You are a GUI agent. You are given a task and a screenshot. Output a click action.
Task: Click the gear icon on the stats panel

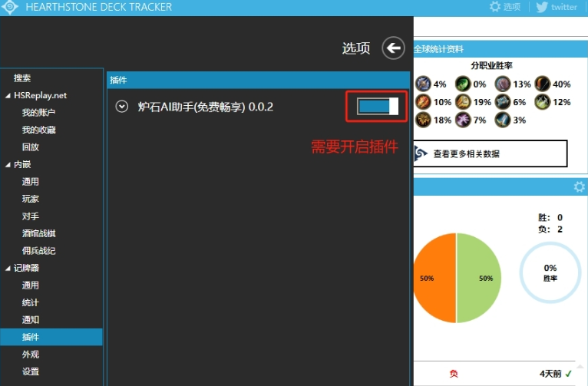click(580, 186)
